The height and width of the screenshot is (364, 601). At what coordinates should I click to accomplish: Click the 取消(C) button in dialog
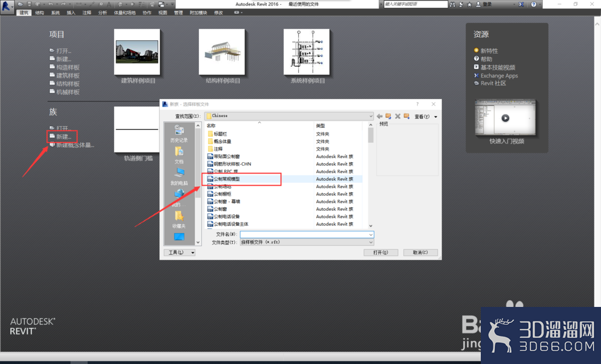tap(420, 252)
